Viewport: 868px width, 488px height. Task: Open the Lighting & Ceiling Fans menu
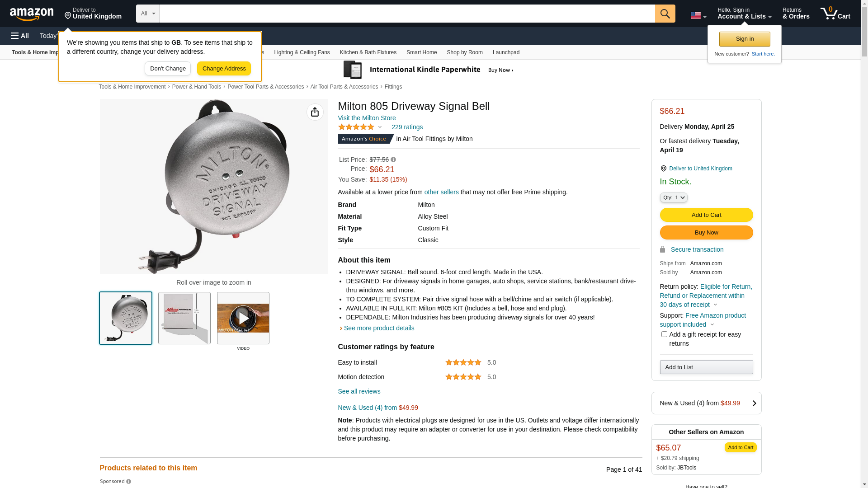pos(302,52)
